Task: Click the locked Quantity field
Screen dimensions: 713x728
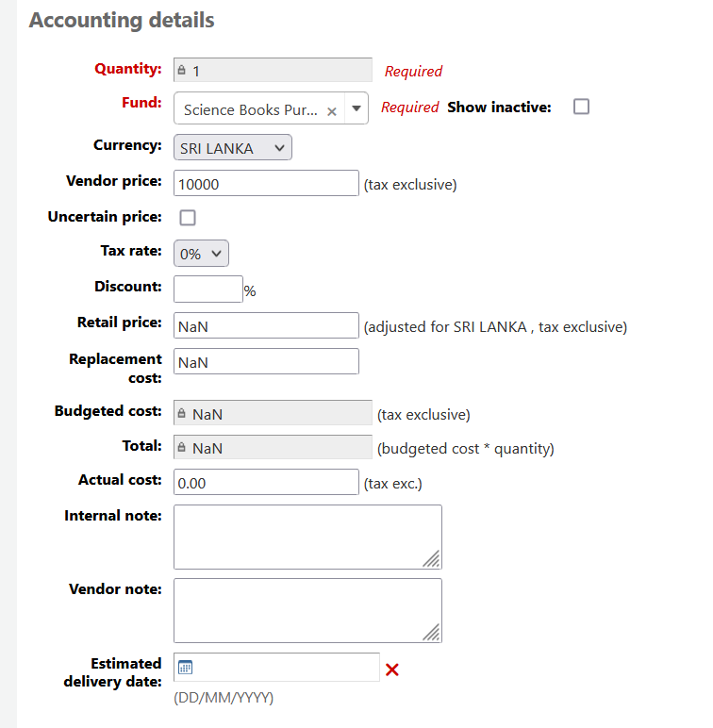Action: point(274,71)
